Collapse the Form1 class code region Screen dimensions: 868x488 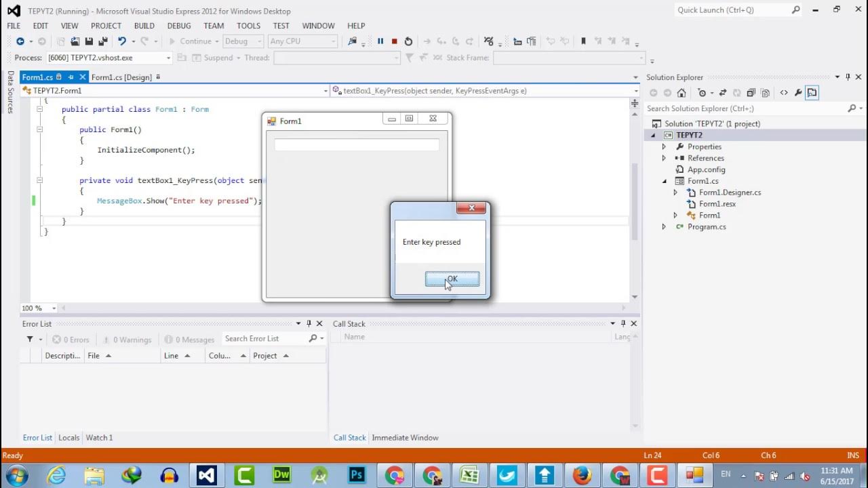click(39, 109)
